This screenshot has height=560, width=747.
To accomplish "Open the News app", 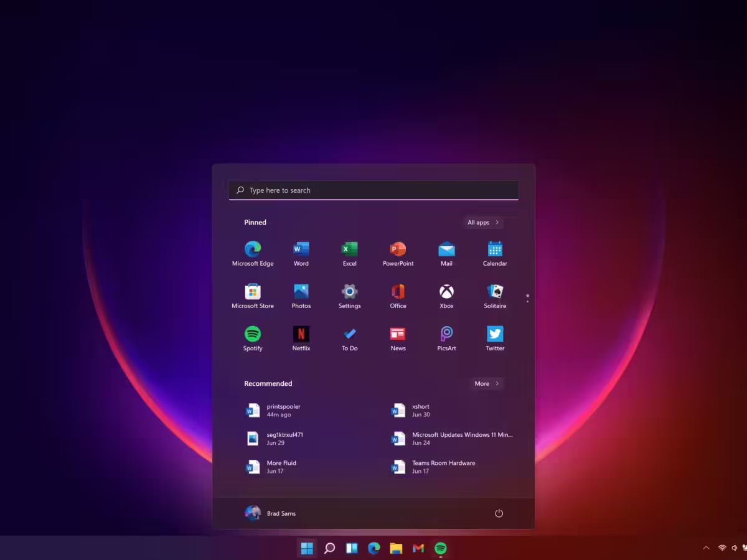I will (398, 338).
